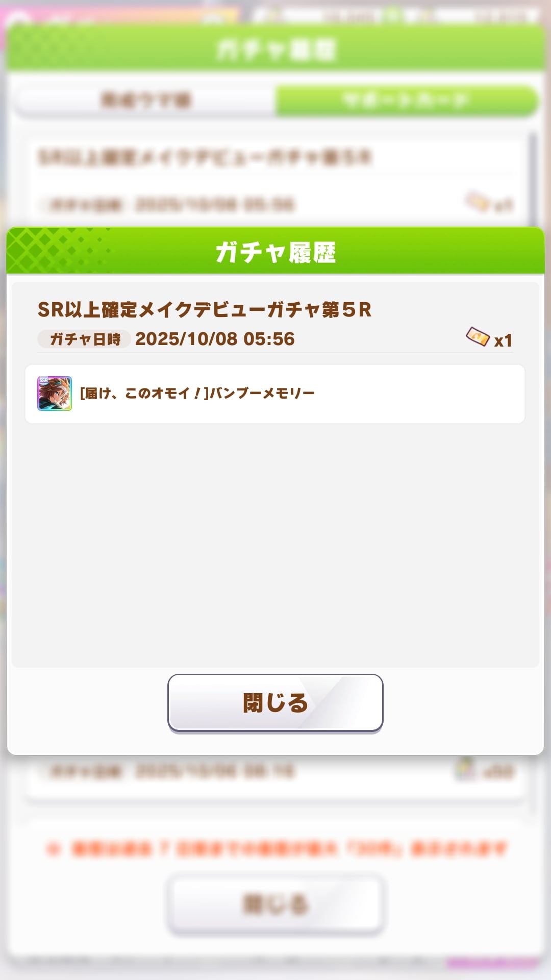
Task: Click the blurred background 閉じる button at bottom
Action: 275,904
